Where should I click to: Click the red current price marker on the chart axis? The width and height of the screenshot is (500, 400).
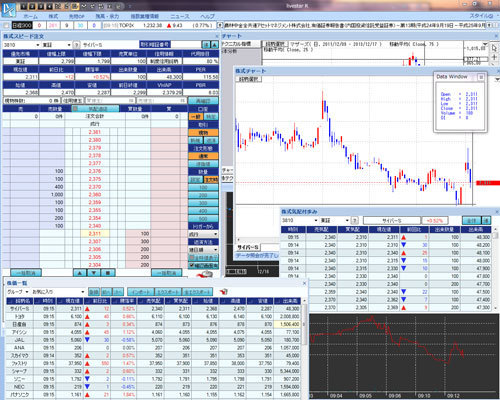pyautogui.click(x=488, y=183)
